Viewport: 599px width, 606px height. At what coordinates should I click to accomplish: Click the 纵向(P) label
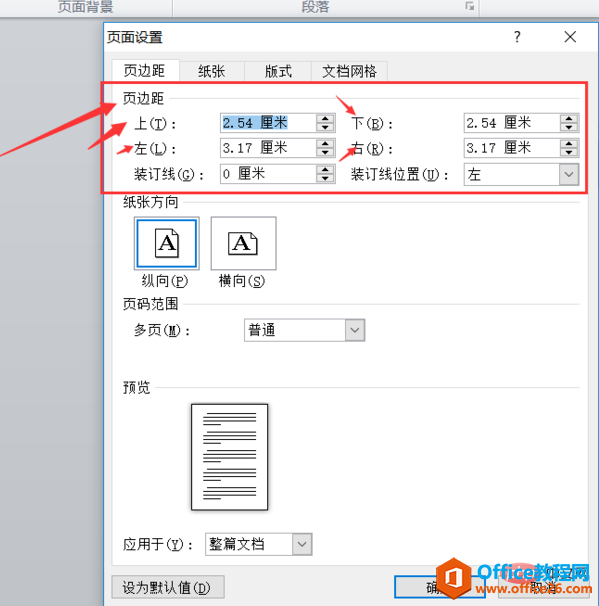[165, 281]
